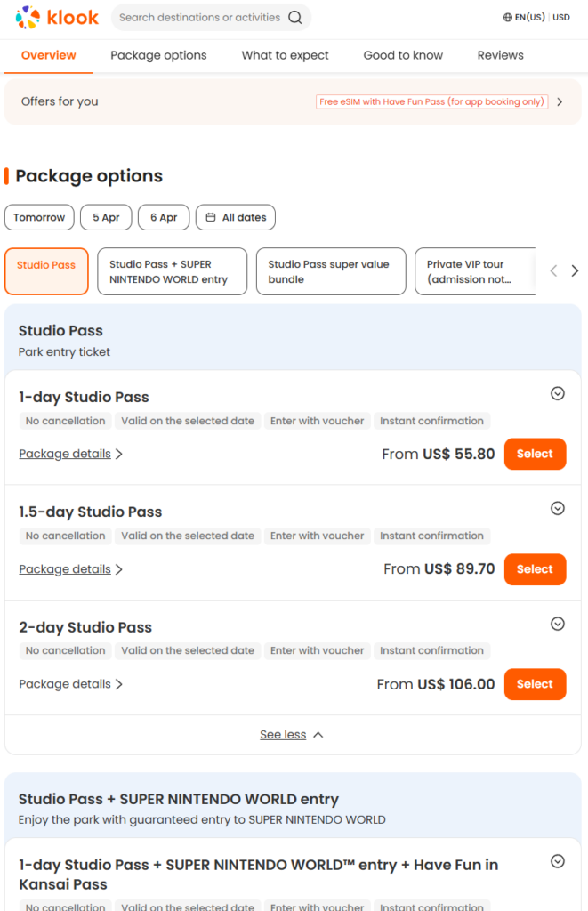Viewport: 588px width, 911px height.
Task: Open the What to expect tab
Action: pos(285,55)
